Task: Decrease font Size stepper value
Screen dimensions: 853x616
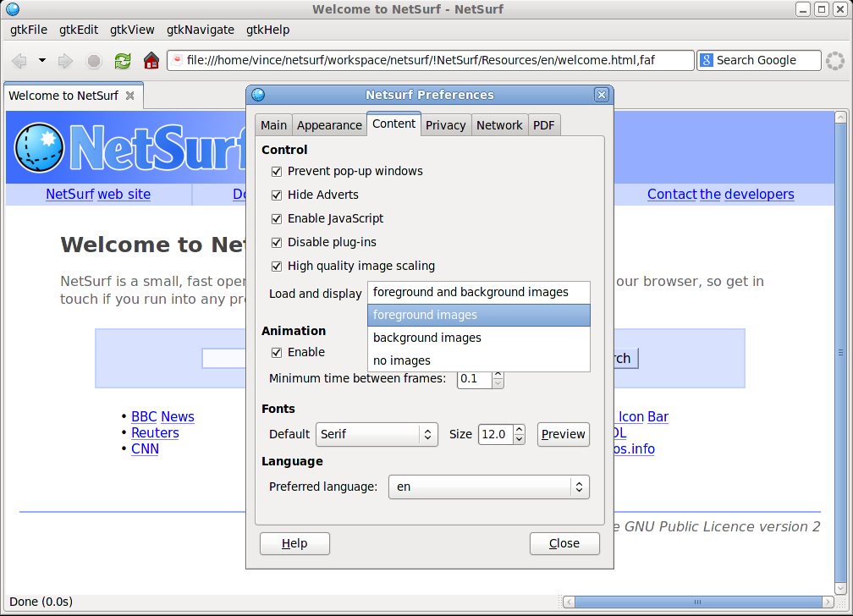Action: 520,439
